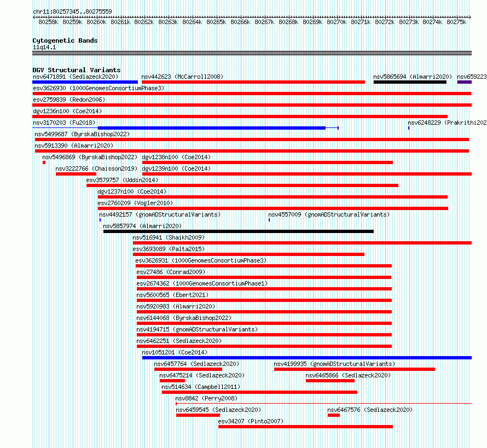The image size is (487, 448).
Task: Open nsv6467576 (Sedlazeck2020) variant
Action: click(370, 410)
